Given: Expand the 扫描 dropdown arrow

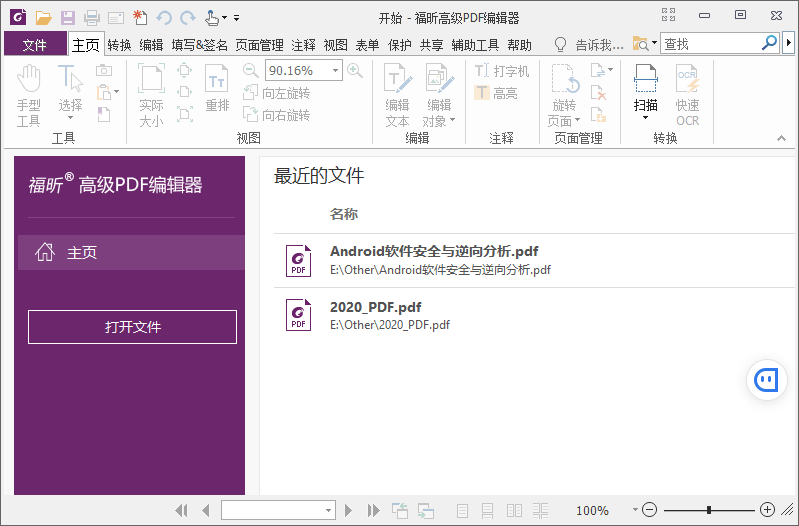Looking at the screenshot, I should (x=645, y=119).
